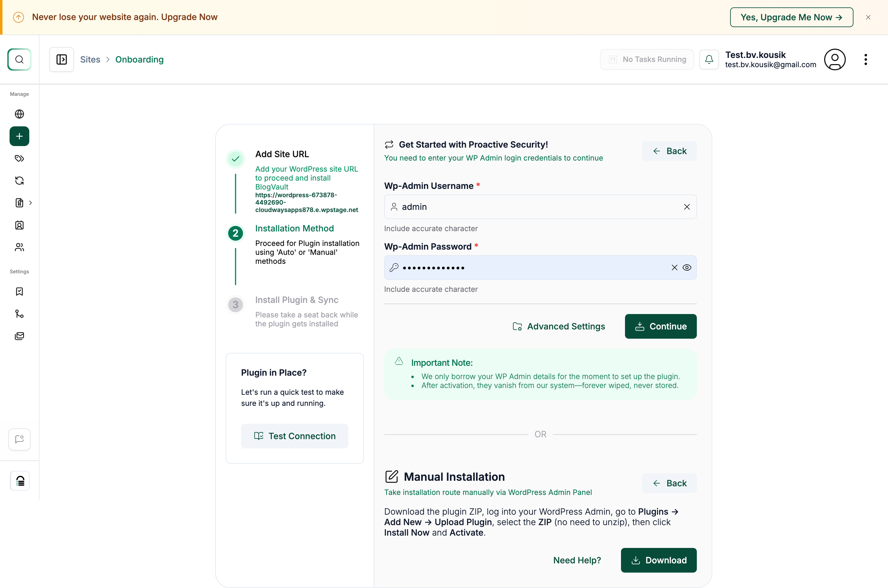Open the user profile avatar icon
The image size is (888, 588).
(x=834, y=59)
